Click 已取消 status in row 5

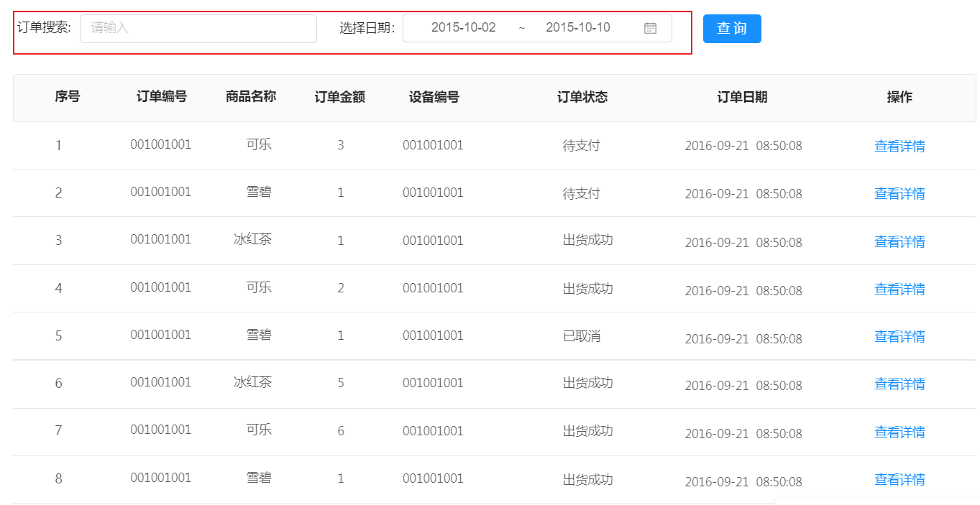click(x=581, y=335)
